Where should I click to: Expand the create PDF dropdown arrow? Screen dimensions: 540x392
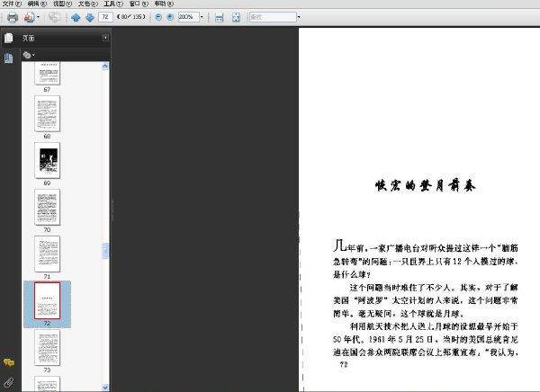[38, 17]
